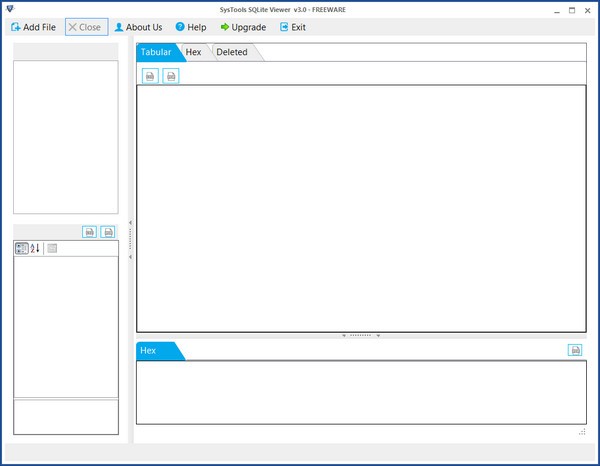The height and width of the screenshot is (466, 600).
Task: Click the green Upgrade arrow button
Action: point(243,27)
